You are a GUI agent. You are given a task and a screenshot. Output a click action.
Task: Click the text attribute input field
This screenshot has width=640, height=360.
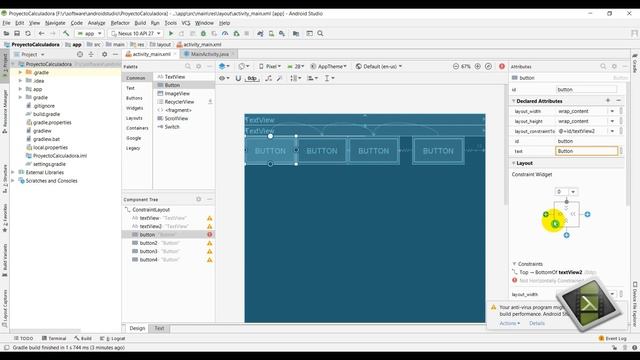(587, 151)
